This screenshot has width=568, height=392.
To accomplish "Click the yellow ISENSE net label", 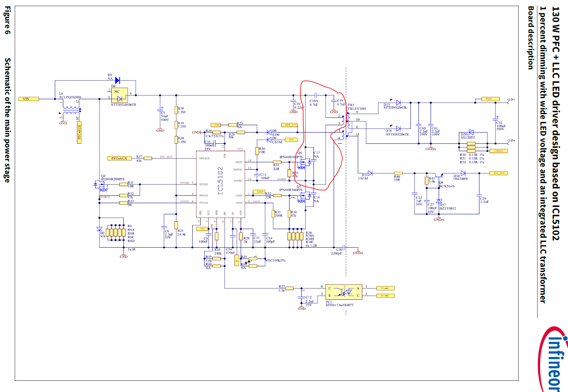I will click(498, 151).
